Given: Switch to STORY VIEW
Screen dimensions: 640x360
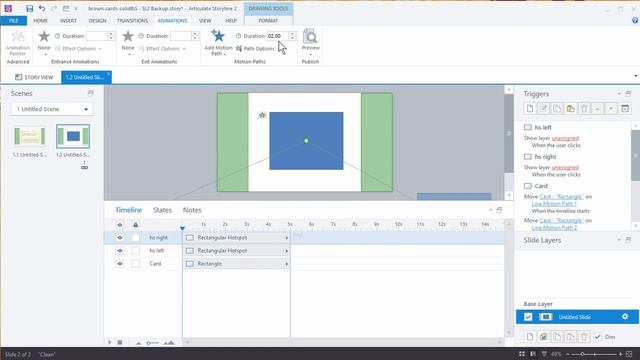Looking at the screenshot, I should (x=34, y=77).
